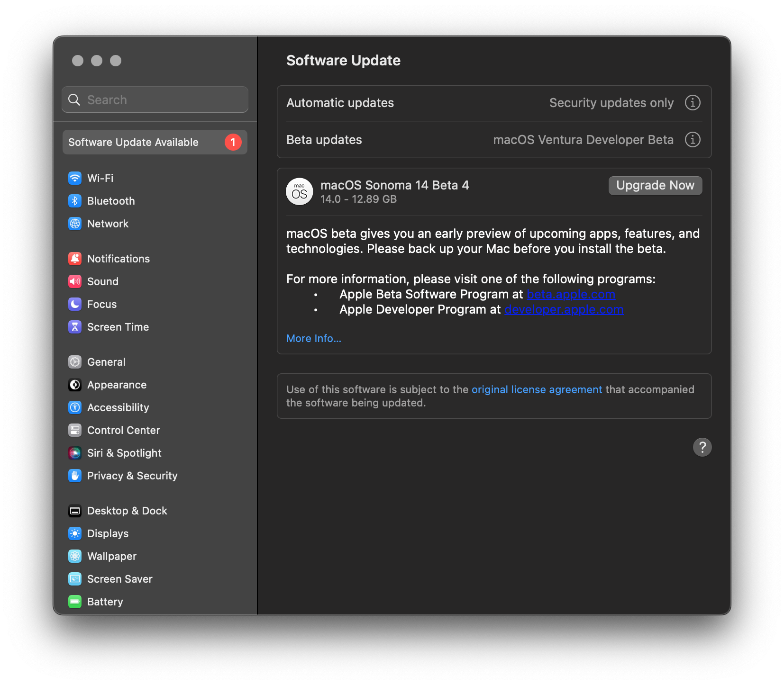Open the Wi-Fi settings pane
The image size is (784, 685).
(100, 178)
